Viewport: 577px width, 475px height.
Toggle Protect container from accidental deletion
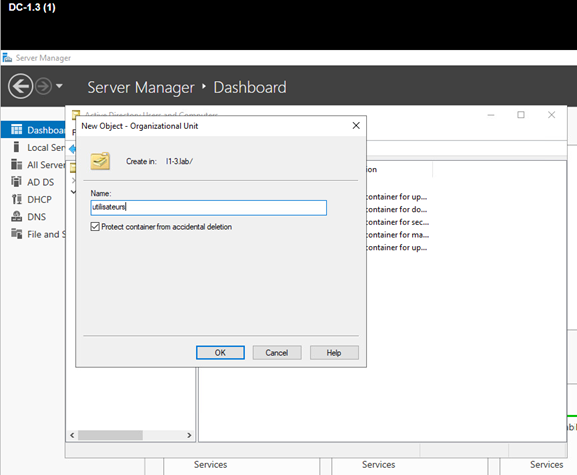(x=95, y=227)
